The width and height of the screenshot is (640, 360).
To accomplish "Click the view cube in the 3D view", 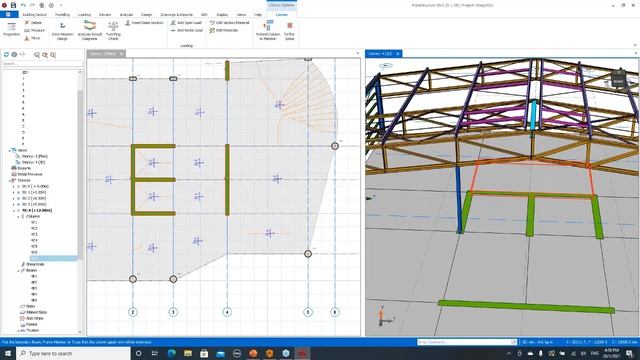I will tap(618, 78).
